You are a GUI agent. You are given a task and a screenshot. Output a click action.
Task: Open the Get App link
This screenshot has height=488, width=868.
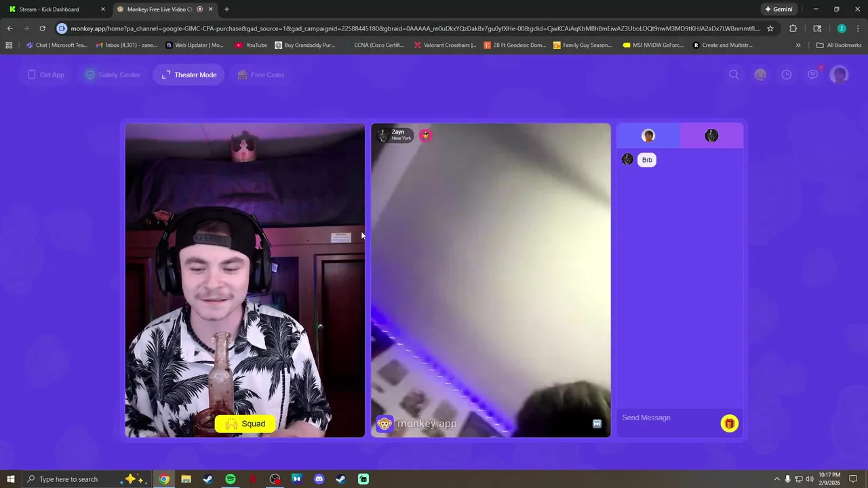(45, 75)
